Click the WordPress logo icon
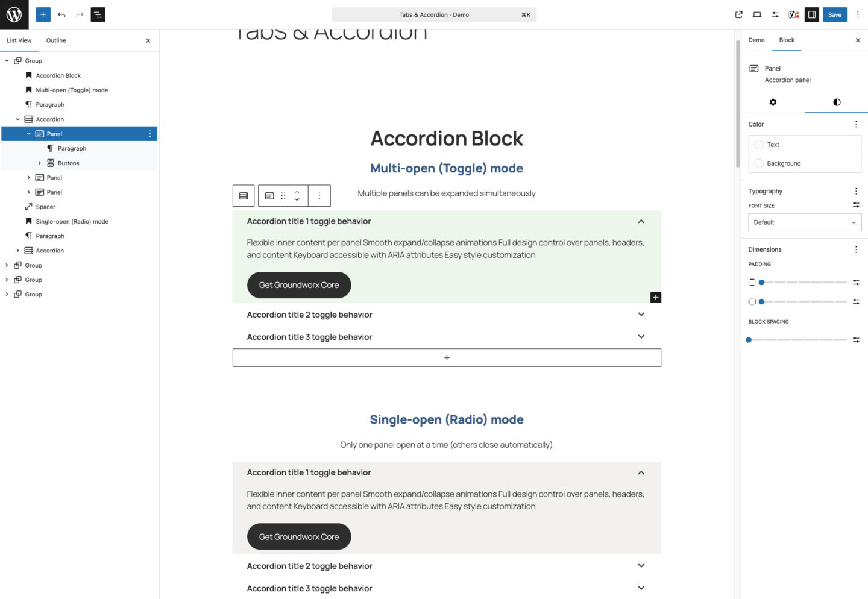This screenshot has width=868, height=599. tap(14, 14)
